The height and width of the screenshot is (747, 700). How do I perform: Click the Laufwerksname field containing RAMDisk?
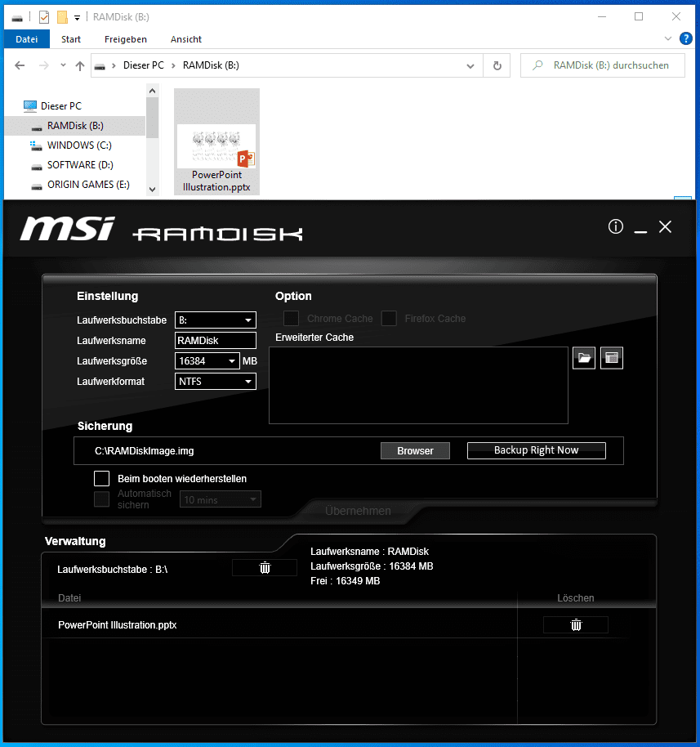tap(216, 340)
